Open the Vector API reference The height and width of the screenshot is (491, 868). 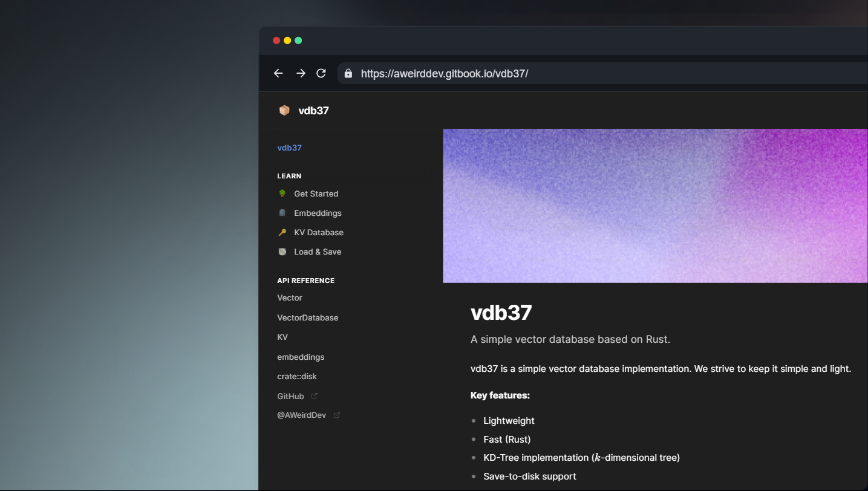click(x=289, y=298)
